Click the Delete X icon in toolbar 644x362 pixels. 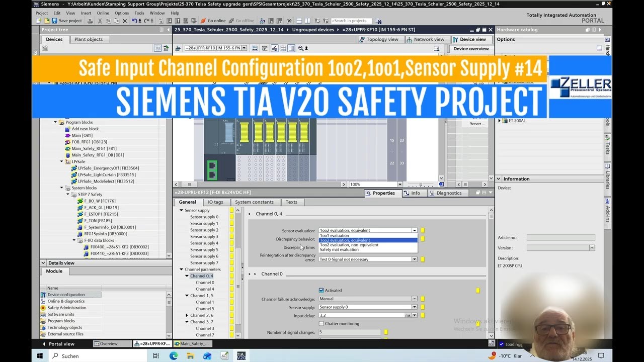point(125,21)
